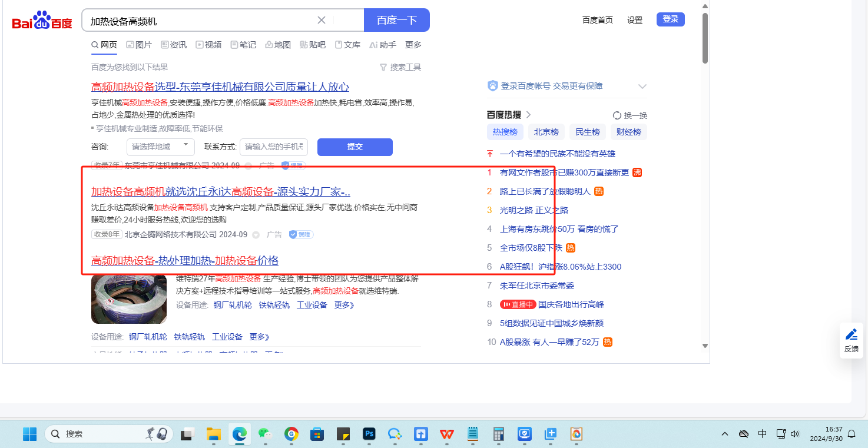Click the 换一换 refresh icon
This screenshot has height=448, width=868.
[617, 115]
